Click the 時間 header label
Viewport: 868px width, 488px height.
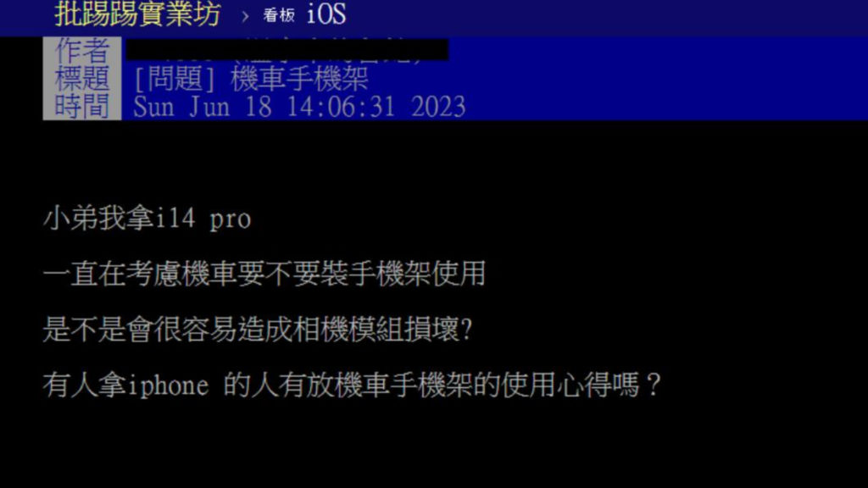[82, 106]
